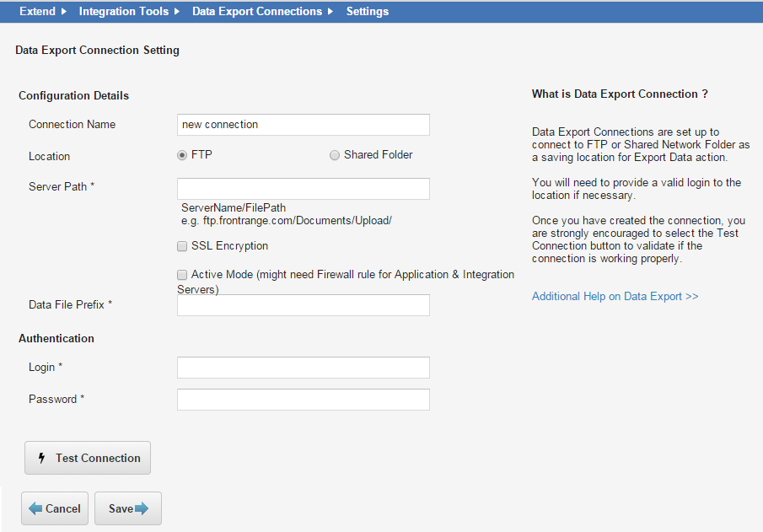Focus the Password field
Image resolution: width=763 pixels, height=532 pixels.
tap(303, 399)
